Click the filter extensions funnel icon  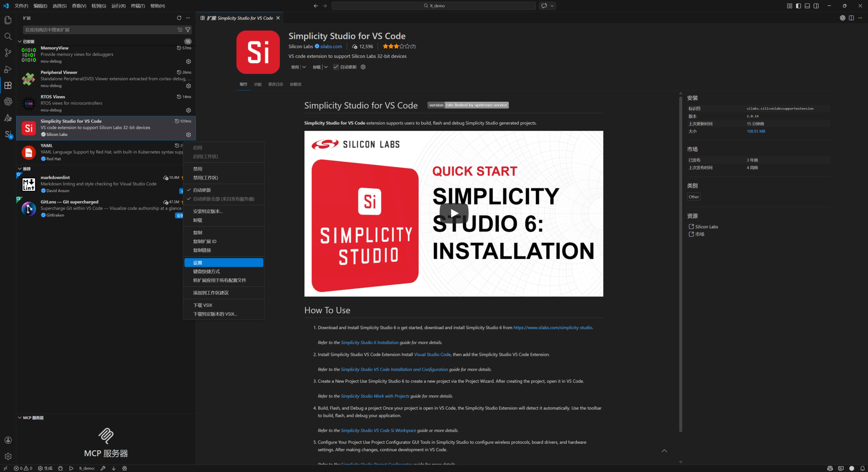click(188, 30)
